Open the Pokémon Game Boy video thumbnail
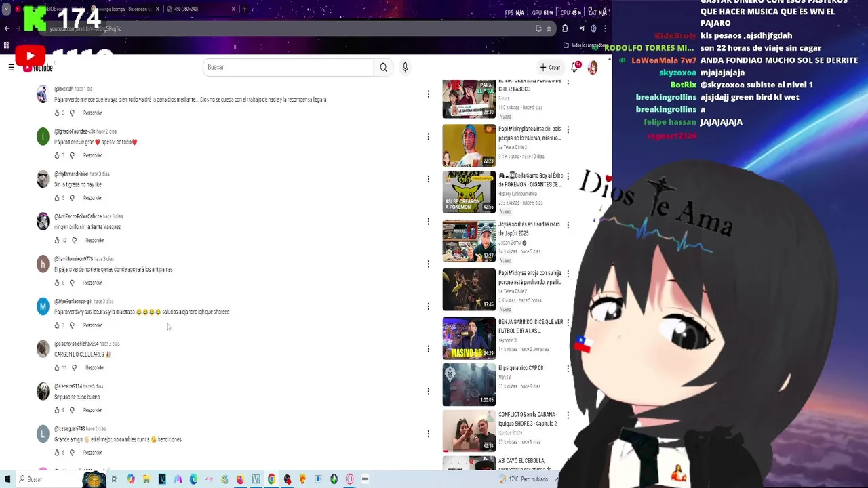Image resolution: width=868 pixels, height=488 pixels. pos(469,192)
